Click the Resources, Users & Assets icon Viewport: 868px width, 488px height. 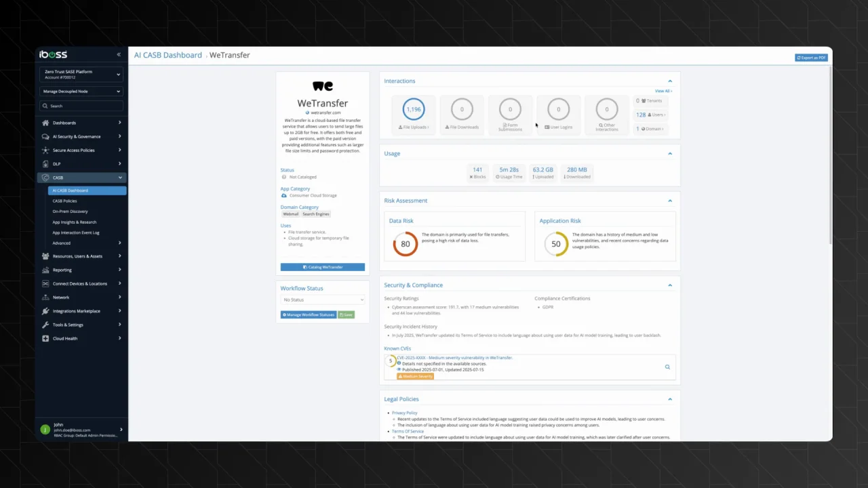point(45,256)
